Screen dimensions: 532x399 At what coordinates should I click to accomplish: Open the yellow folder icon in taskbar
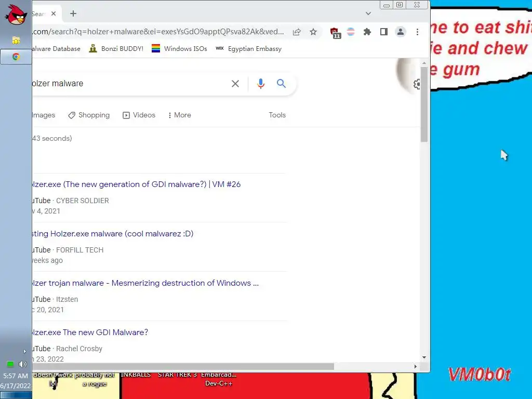point(16,41)
